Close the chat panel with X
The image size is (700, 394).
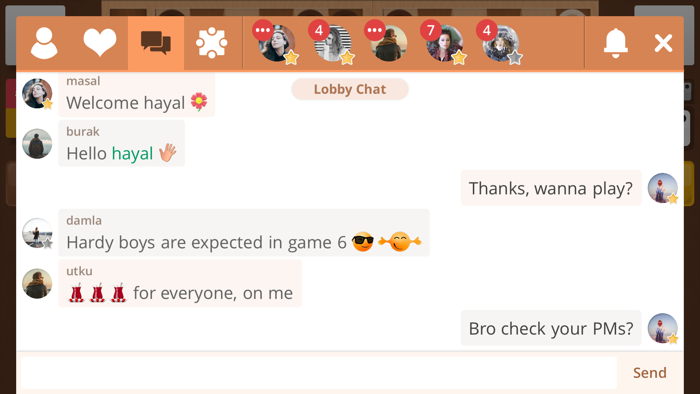point(663,43)
